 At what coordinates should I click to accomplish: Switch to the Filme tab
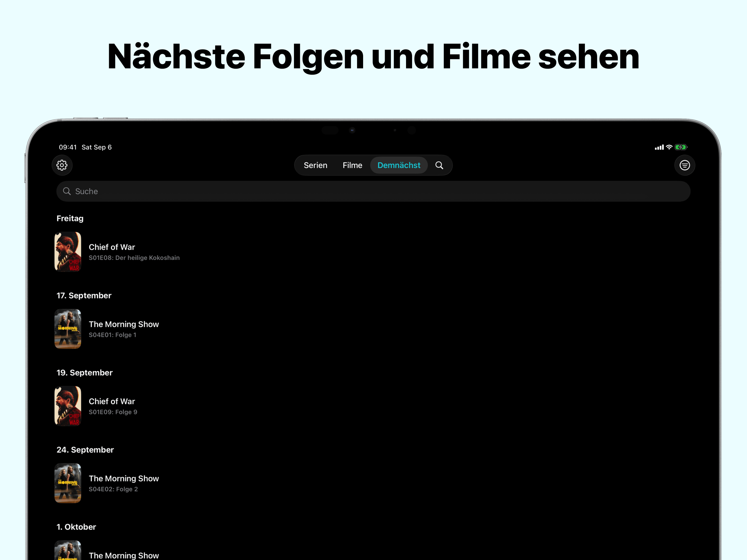[352, 165]
